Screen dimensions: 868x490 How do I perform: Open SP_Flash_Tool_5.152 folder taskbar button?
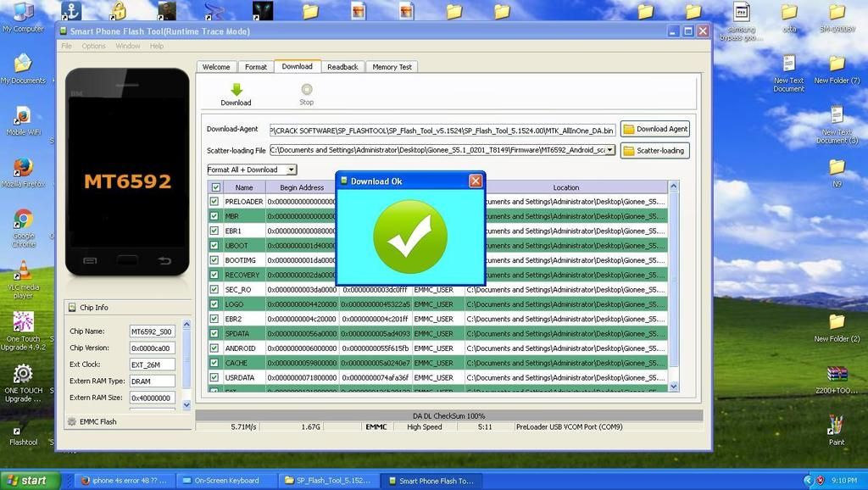click(328, 481)
